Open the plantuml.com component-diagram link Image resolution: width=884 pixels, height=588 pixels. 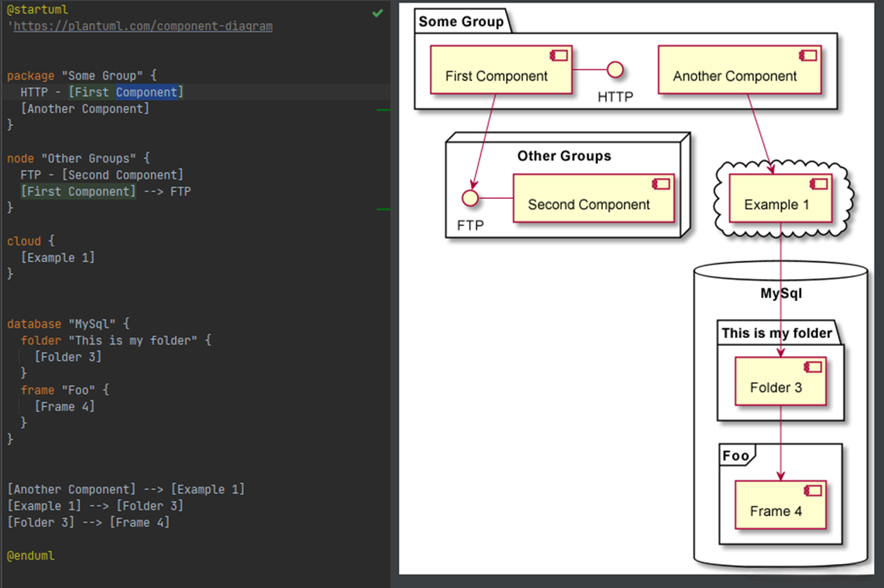coord(143,26)
